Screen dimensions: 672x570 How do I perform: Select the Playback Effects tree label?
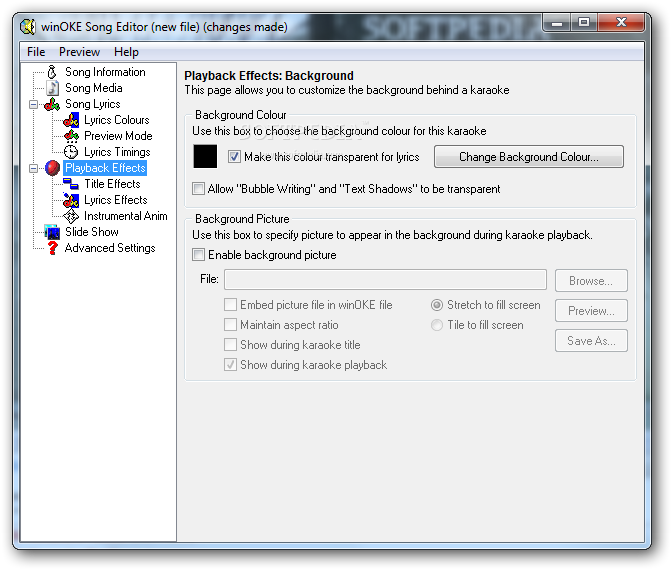click(105, 168)
